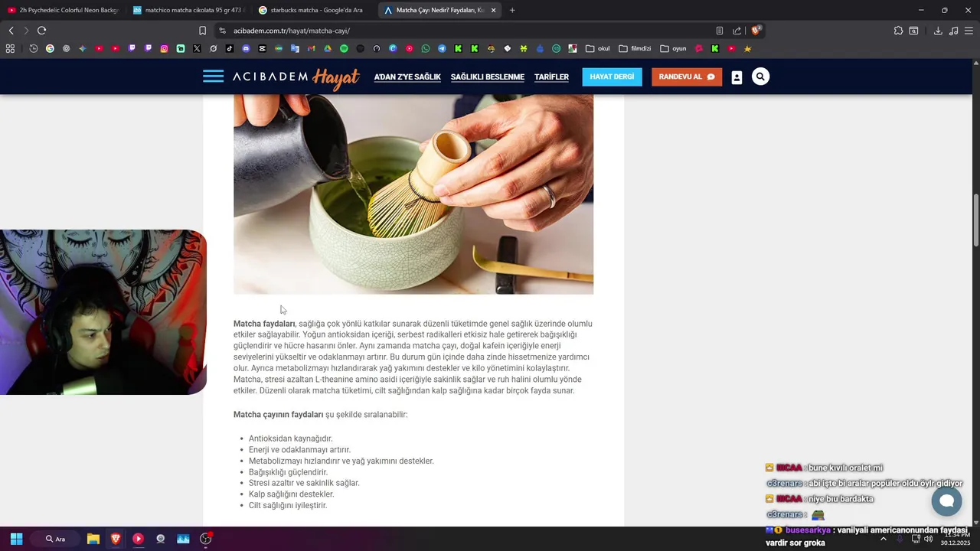The height and width of the screenshot is (551, 980).
Task: Click the matcha whisk article image
Action: point(413,194)
